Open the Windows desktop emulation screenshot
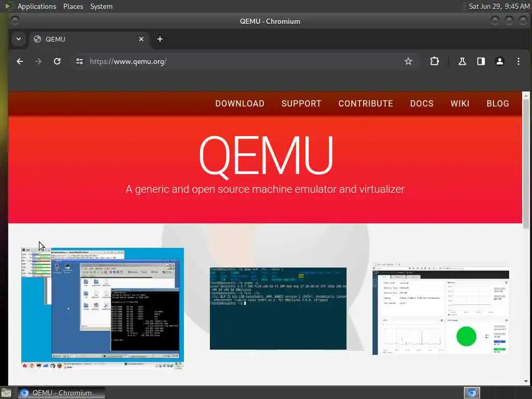Screen dimensions: 532x399 pyautogui.click(x=102, y=308)
